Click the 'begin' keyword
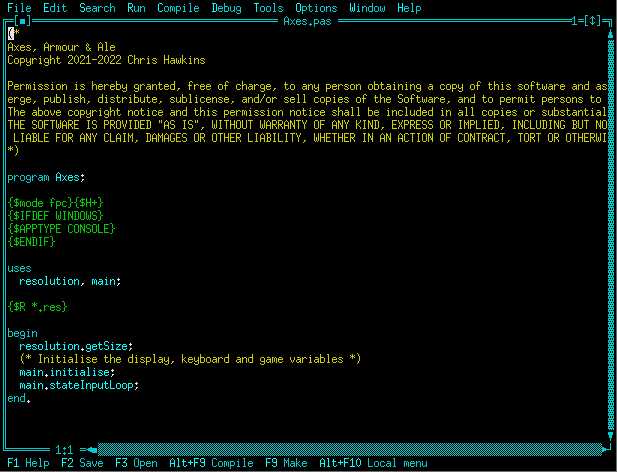The height and width of the screenshot is (472, 617). pos(22,333)
